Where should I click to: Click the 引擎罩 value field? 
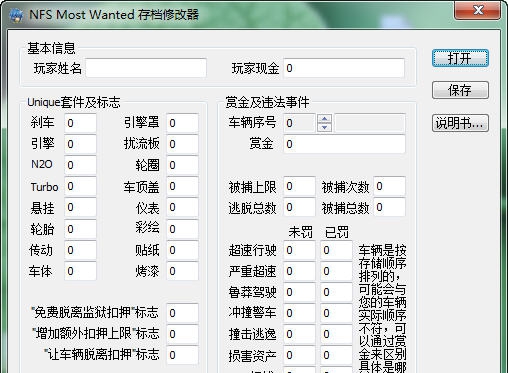pyautogui.click(x=182, y=123)
